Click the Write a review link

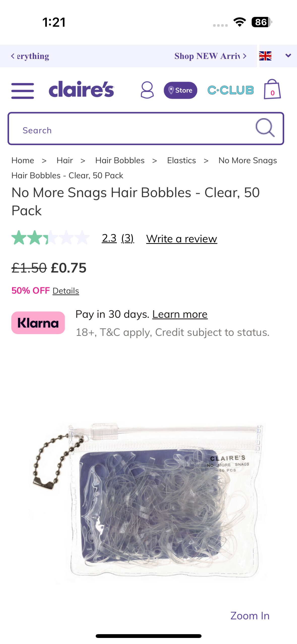tap(181, 238)
